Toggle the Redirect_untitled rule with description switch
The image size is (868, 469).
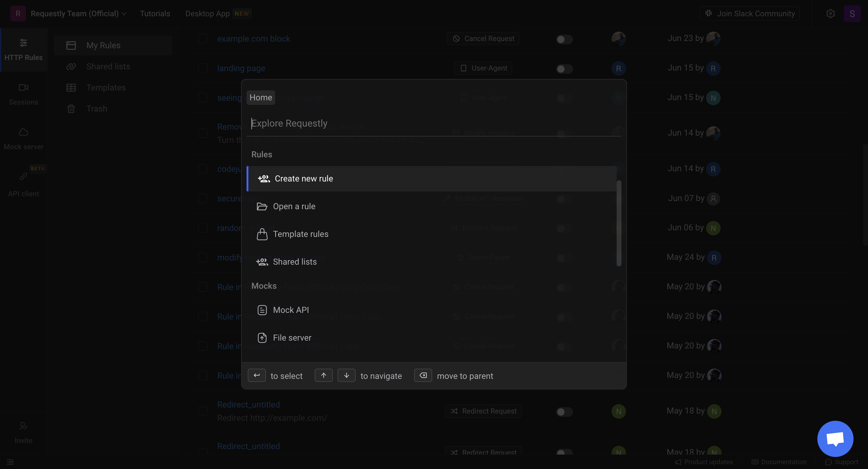tap(564, 412)
